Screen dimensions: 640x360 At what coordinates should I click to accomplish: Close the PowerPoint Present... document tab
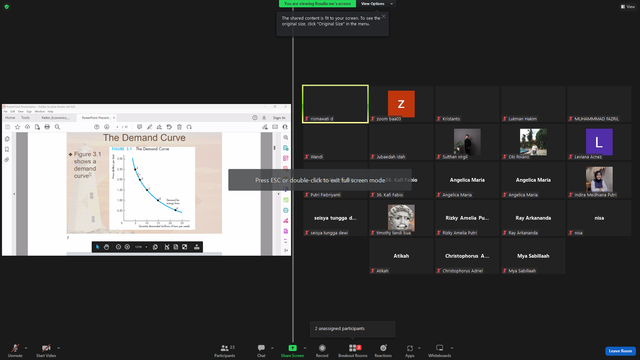114,118
